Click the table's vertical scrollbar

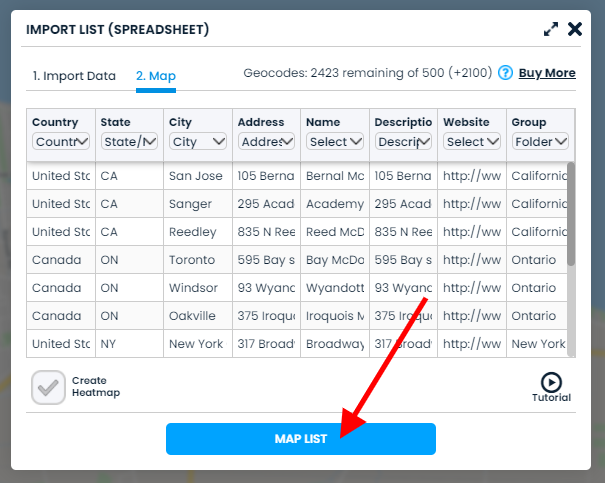[571, 214]
